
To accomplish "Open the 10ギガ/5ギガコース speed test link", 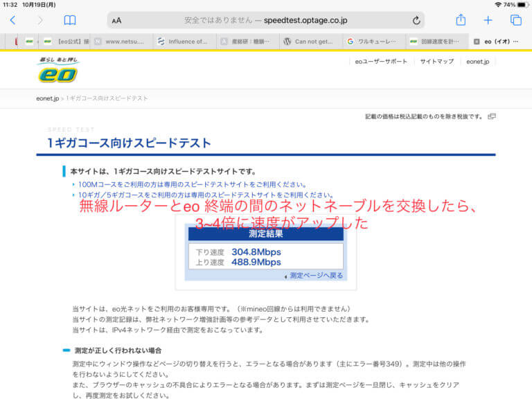I will point(206,195).
